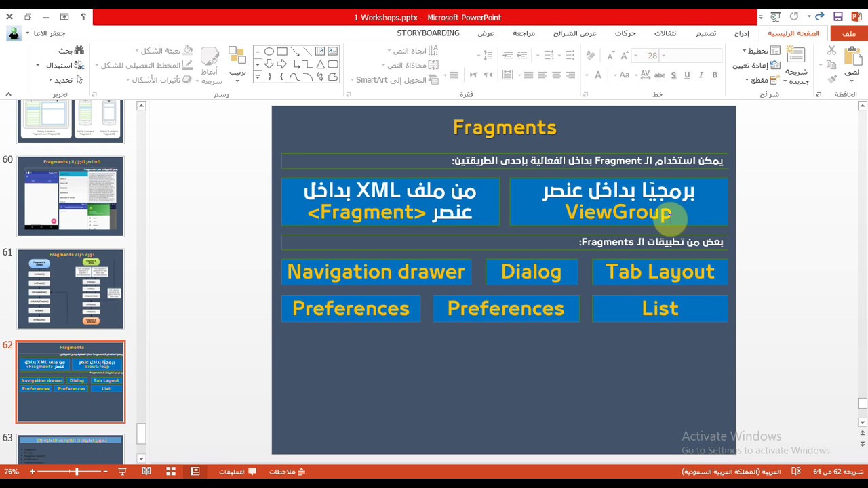Click استبدال replace button
This screenshot has height=488, width=868.
pos(61,66)
